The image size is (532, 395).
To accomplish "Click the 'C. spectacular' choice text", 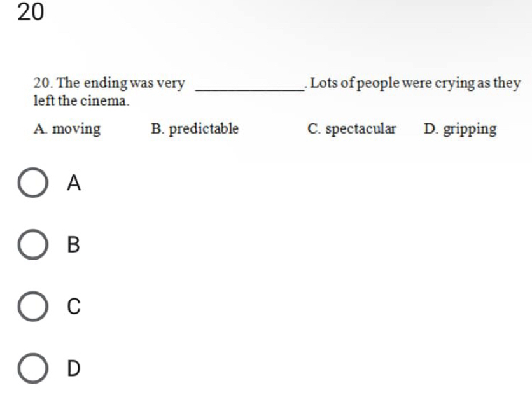I will [x=351, y=129].
